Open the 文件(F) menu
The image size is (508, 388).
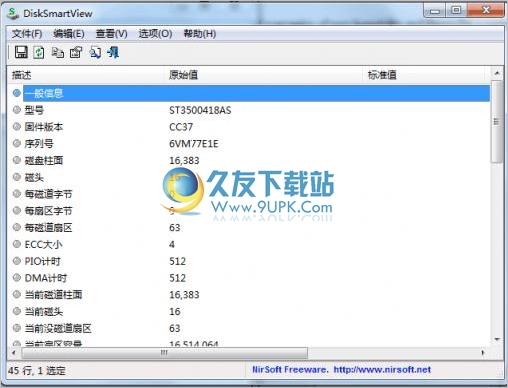pos(27,34)
